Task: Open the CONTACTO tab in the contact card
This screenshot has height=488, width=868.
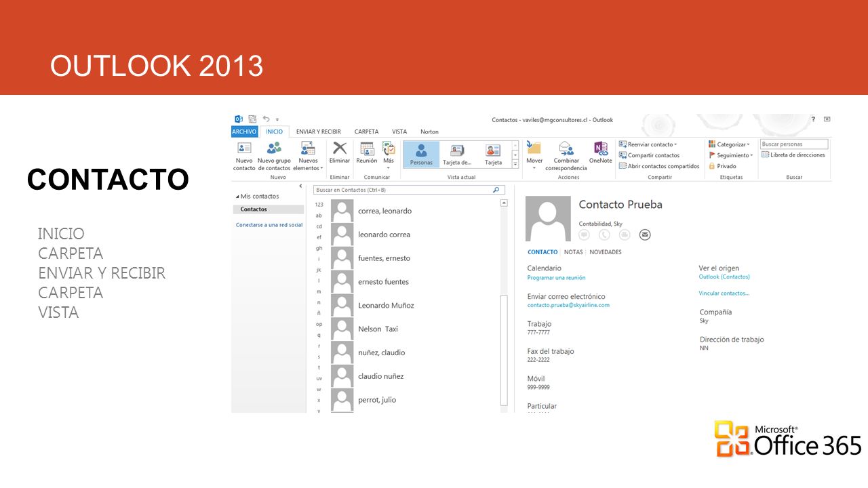Action: coord(542,252)
